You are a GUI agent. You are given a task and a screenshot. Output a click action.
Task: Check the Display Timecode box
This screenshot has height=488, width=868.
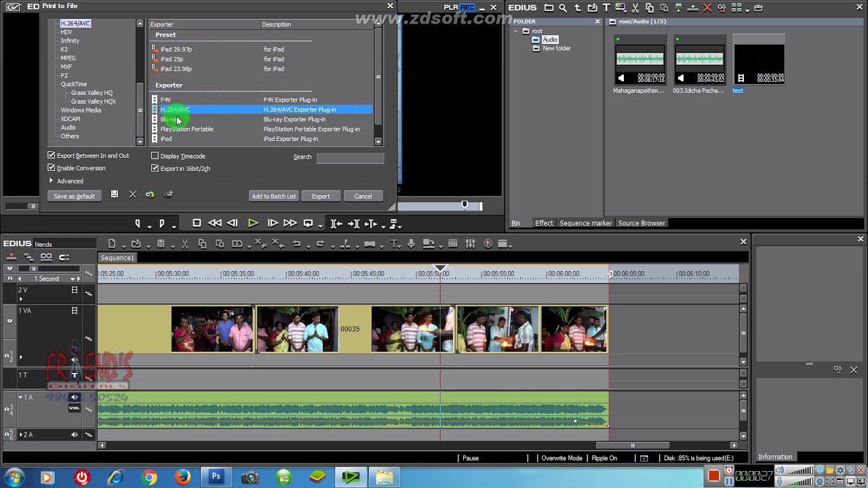click(155, 156)
